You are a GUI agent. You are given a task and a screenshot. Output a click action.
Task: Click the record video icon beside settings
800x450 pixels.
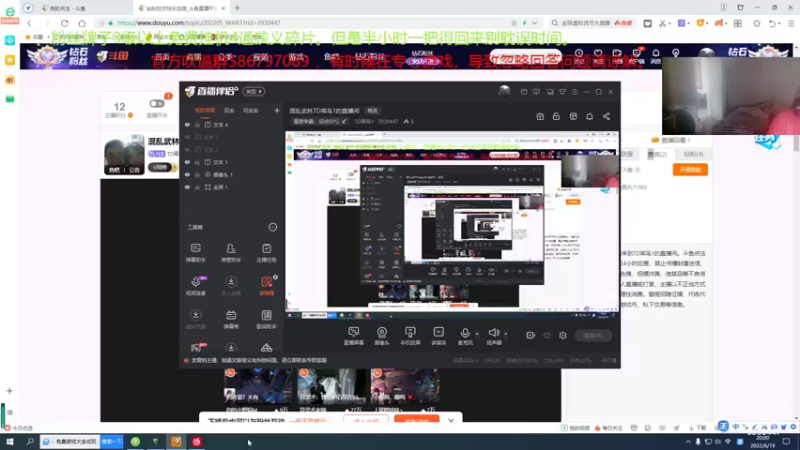(531, 335)
